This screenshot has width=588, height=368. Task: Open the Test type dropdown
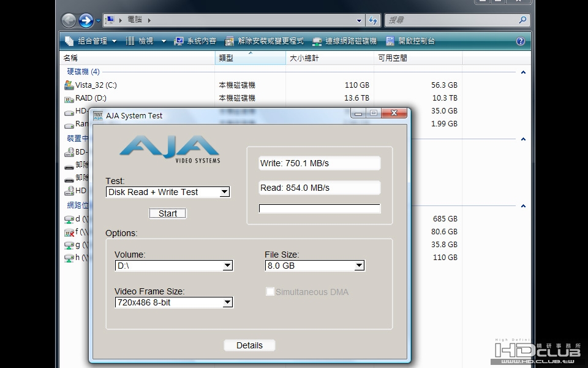click(x=168, y=192)
